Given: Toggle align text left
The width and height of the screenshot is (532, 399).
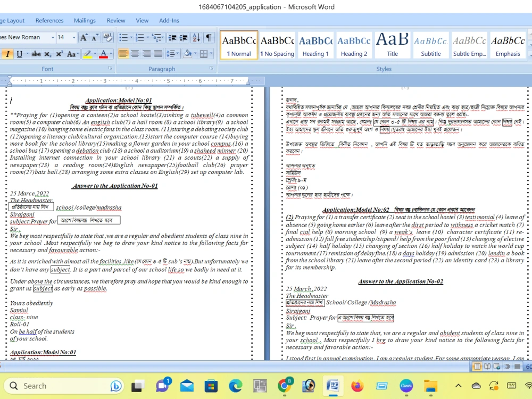Looking at the screenshot, I should click(x=123, y=54).
